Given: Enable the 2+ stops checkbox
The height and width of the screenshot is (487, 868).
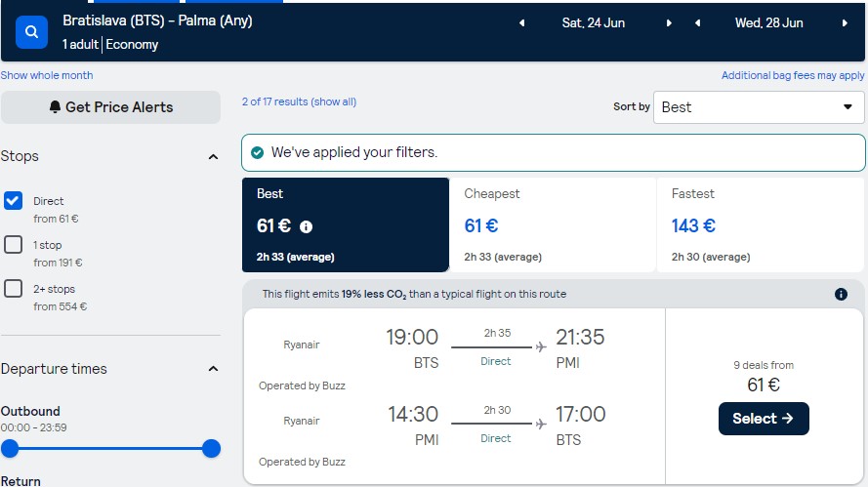Looking at the screenshot, I should [14, 288].
